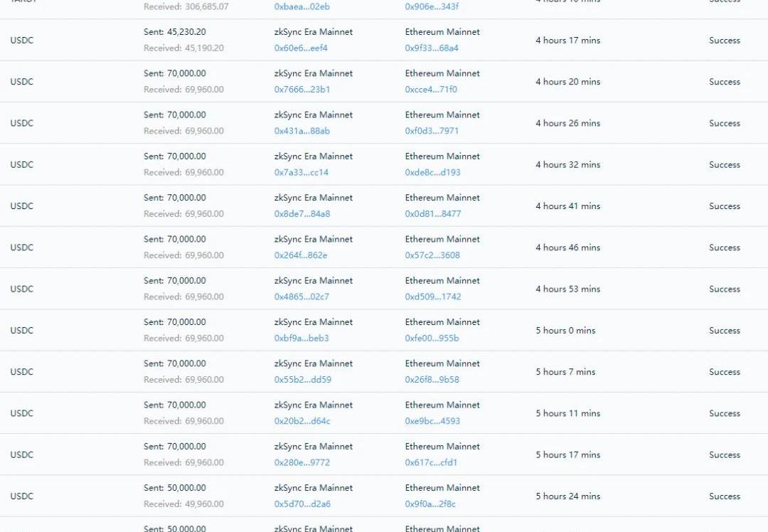View destination transaction 0xd509...1742
This screenshot has height=532, width=768.
433,297
